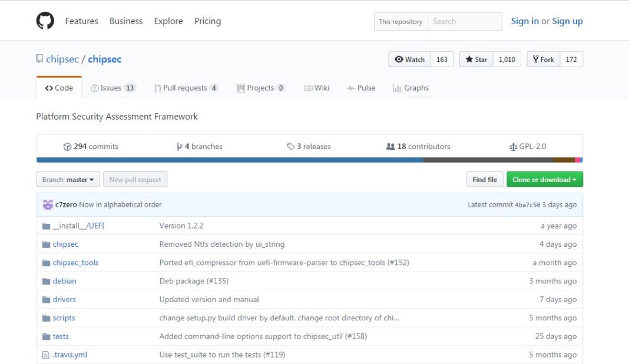Click the 163 watchers count

442,59
